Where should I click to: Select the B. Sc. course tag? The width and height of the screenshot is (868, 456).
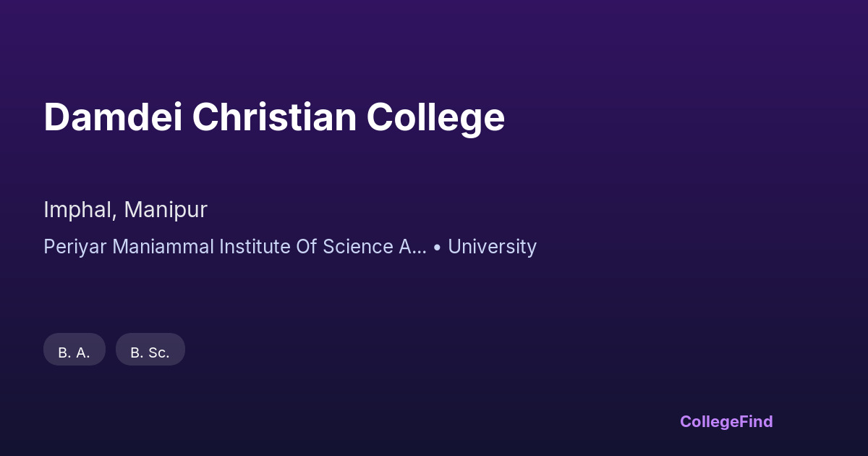coord(150,352)
